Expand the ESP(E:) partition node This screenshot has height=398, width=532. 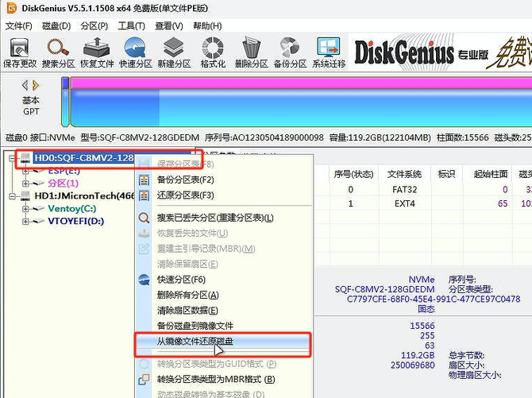[x=25, y=171]
